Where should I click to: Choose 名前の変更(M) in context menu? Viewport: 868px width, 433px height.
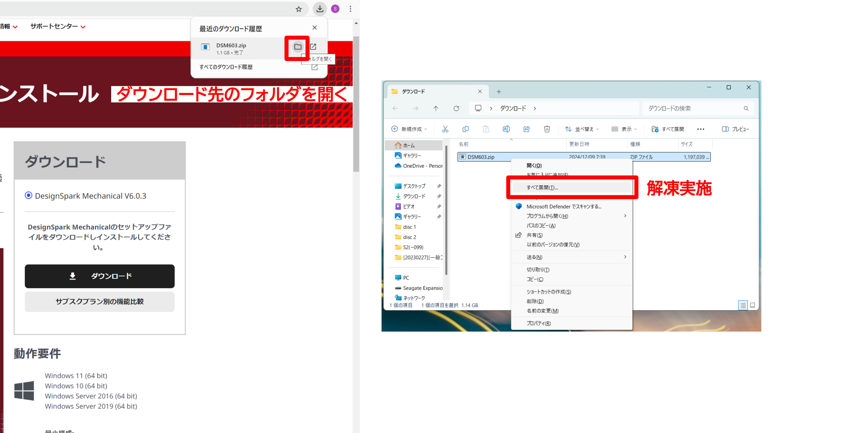click(x=572, y=310)
